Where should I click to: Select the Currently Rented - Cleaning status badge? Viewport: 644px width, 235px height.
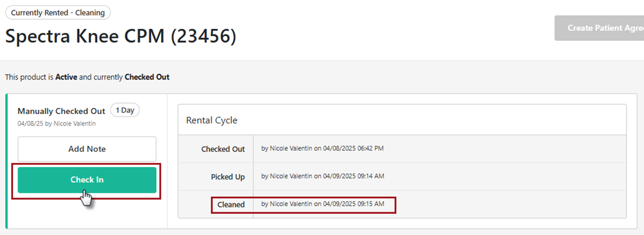click(x=58, y=12)
